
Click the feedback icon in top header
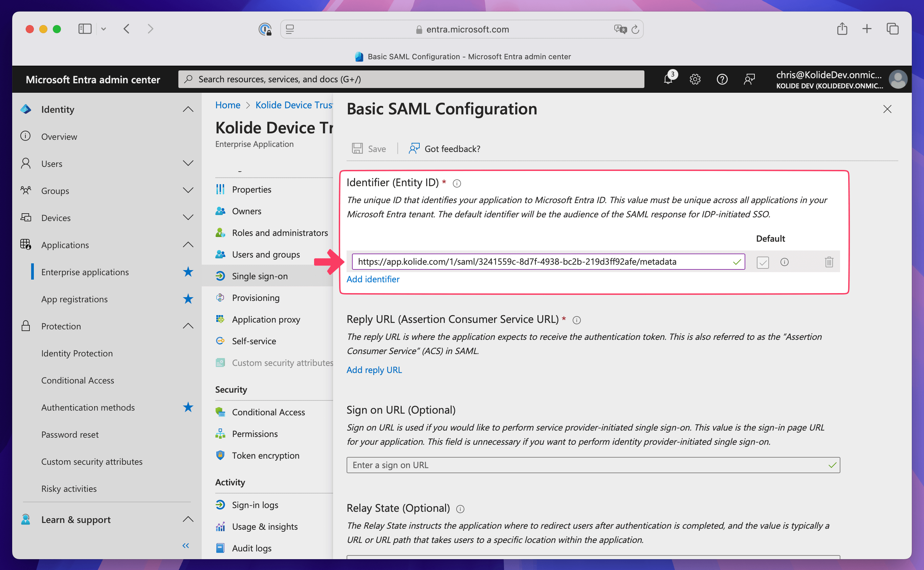click(749, 79)
